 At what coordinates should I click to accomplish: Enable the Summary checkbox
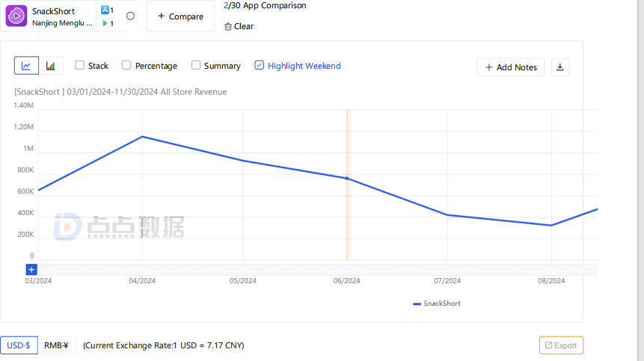point(196,65)
